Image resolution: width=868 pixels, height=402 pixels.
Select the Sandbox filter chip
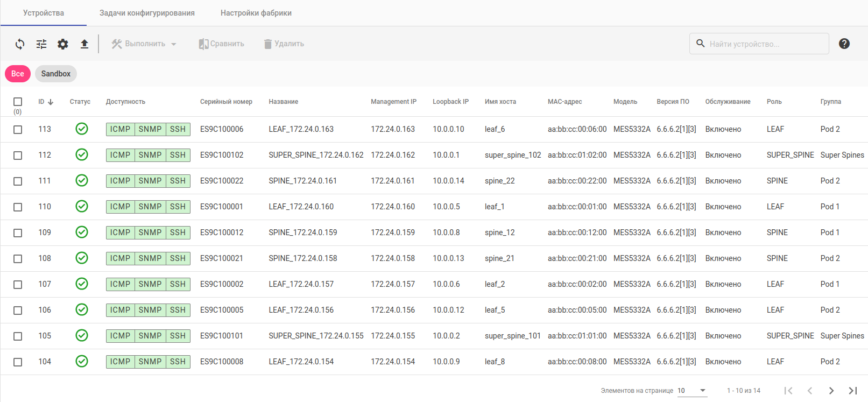[x=56, y=74]
